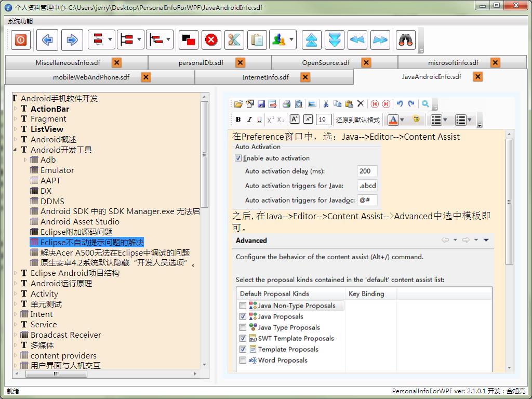Click the font color A swatch
Image resolution: width=532 pixels, height=399 pixels.
pyautogui.click(x=393, y=119)
